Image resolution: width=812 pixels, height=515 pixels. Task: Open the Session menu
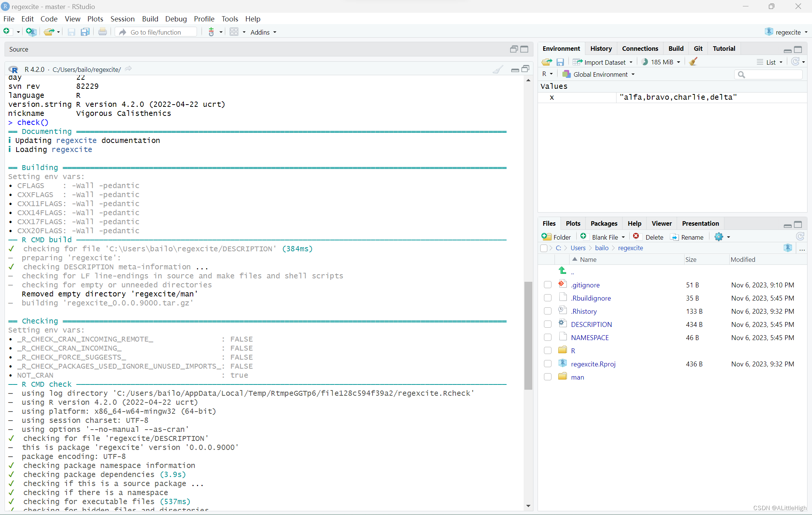[x=123, y=19]
